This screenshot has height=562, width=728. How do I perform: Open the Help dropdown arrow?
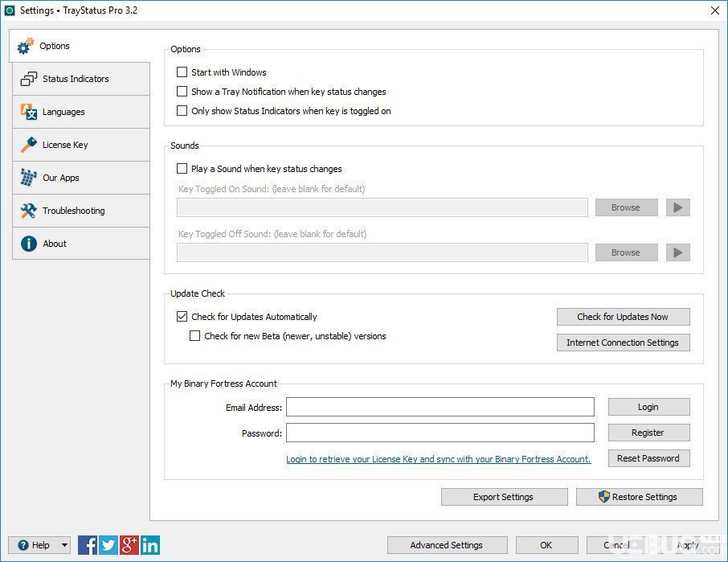pos(64,545)
